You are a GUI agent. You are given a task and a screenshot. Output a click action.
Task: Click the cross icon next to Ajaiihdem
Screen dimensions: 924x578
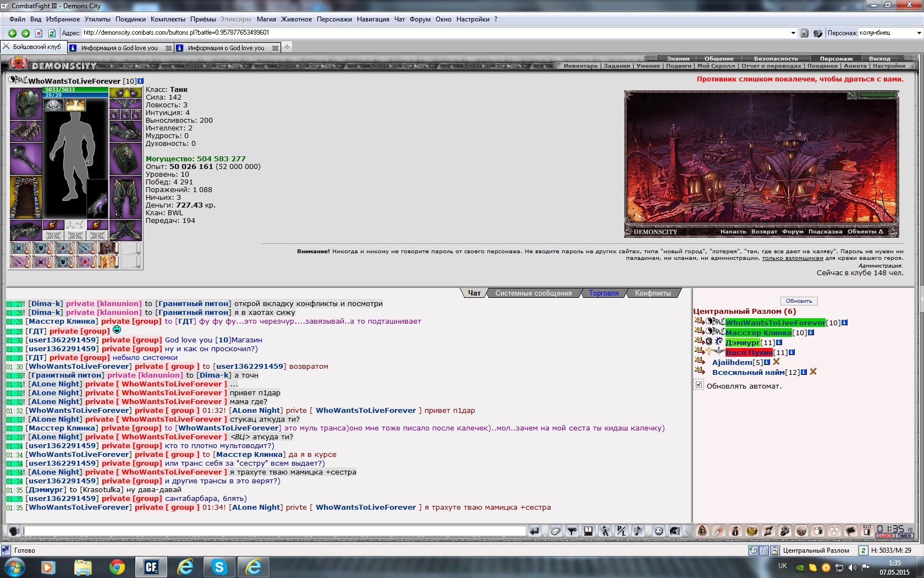[777, 362]
